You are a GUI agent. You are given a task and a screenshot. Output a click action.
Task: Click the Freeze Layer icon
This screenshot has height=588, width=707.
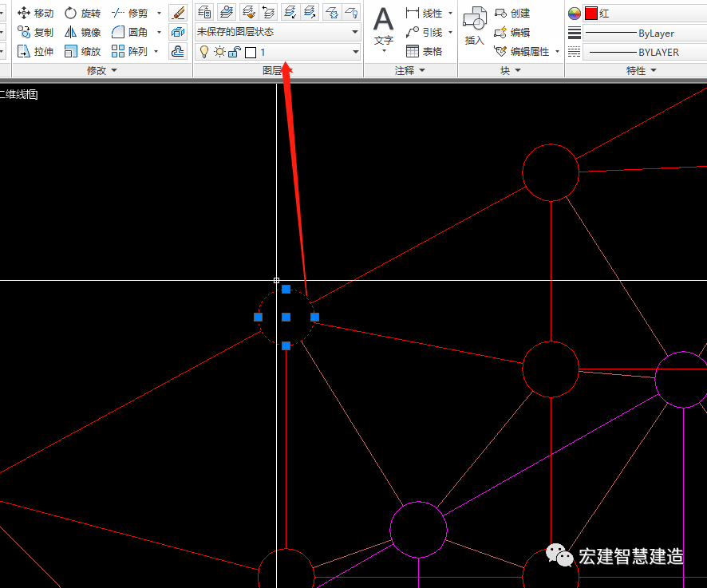[x=332, y=12]
